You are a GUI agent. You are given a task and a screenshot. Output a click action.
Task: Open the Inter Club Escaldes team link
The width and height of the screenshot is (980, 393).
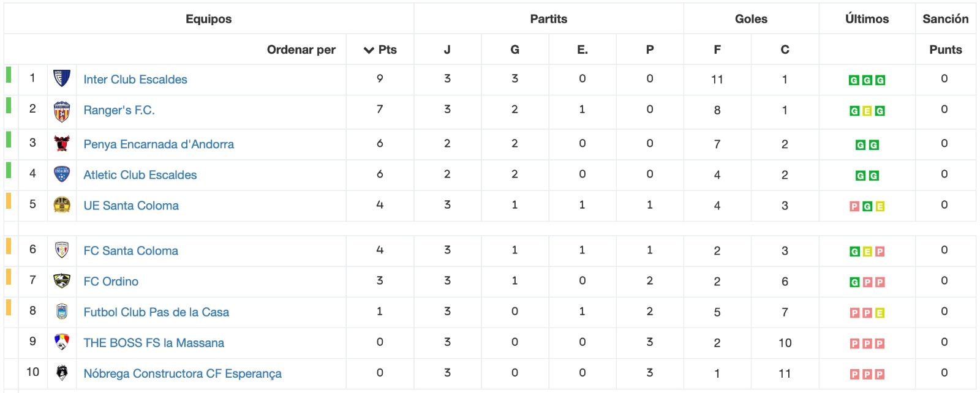pos(135,80)
